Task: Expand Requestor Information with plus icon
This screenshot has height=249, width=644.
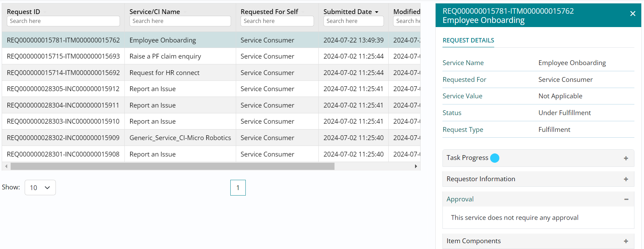Action: 626,179
